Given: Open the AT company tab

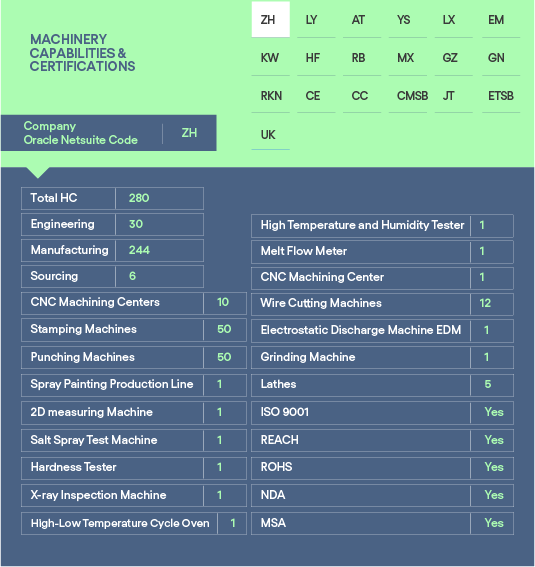Looking at the screenshot, I should point(362,20).
